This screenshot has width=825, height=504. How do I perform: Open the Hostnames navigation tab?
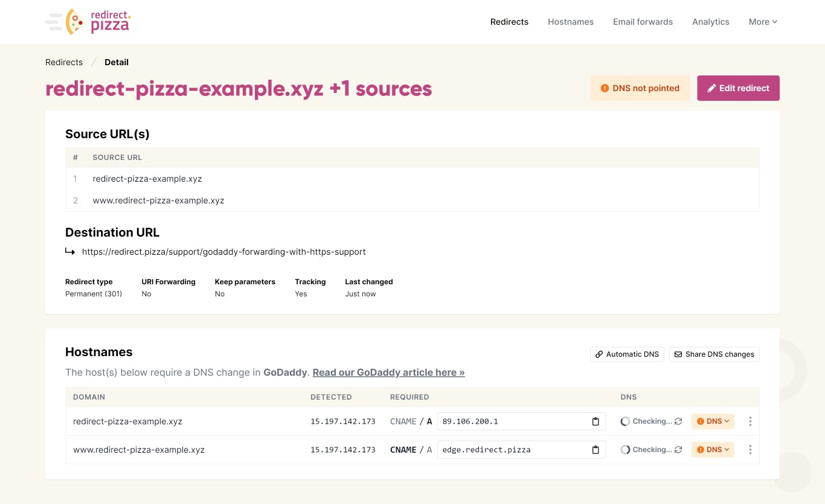tap(570, 22)
